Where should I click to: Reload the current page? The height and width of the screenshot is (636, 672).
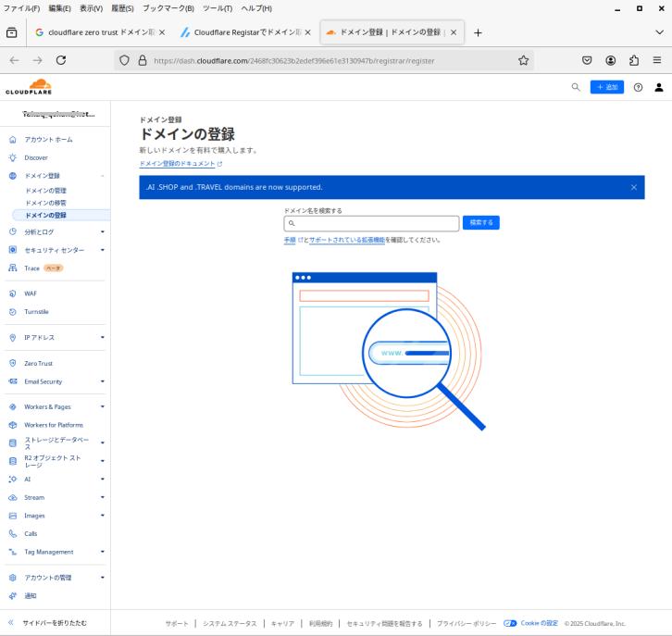click(x=61, y=60)
